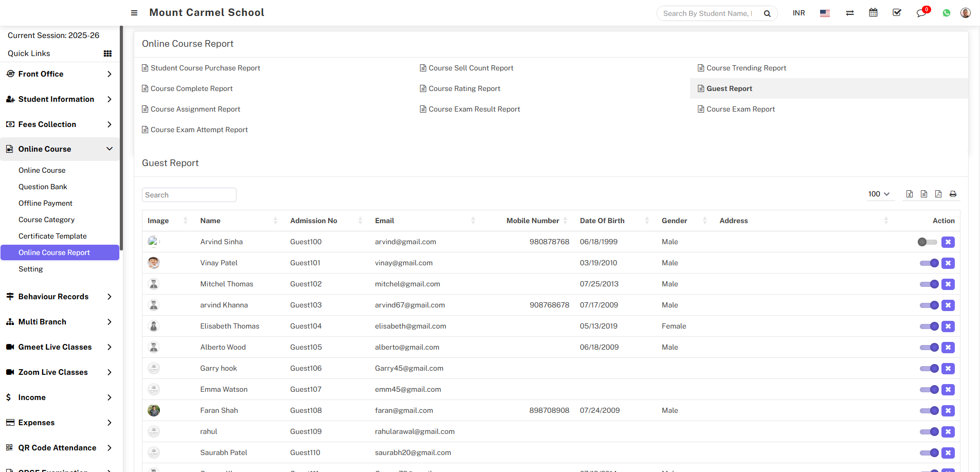Click the WhatsApp icon in header
This screenshot has width=980, height=472.
(x=946, y=13)
